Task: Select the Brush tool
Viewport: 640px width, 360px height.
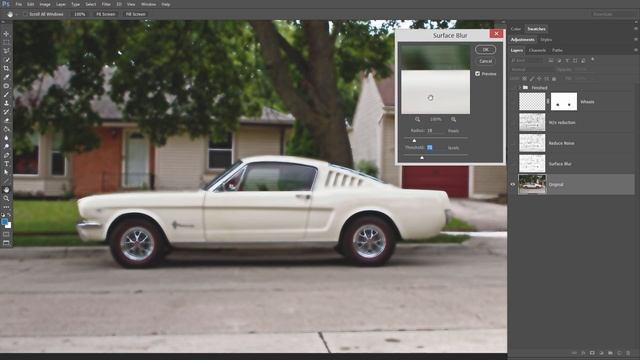Action: (x=6, y=94)
